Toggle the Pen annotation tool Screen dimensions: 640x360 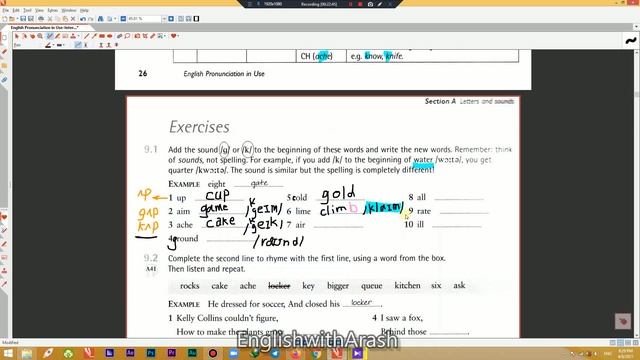(x=49, y=36)
